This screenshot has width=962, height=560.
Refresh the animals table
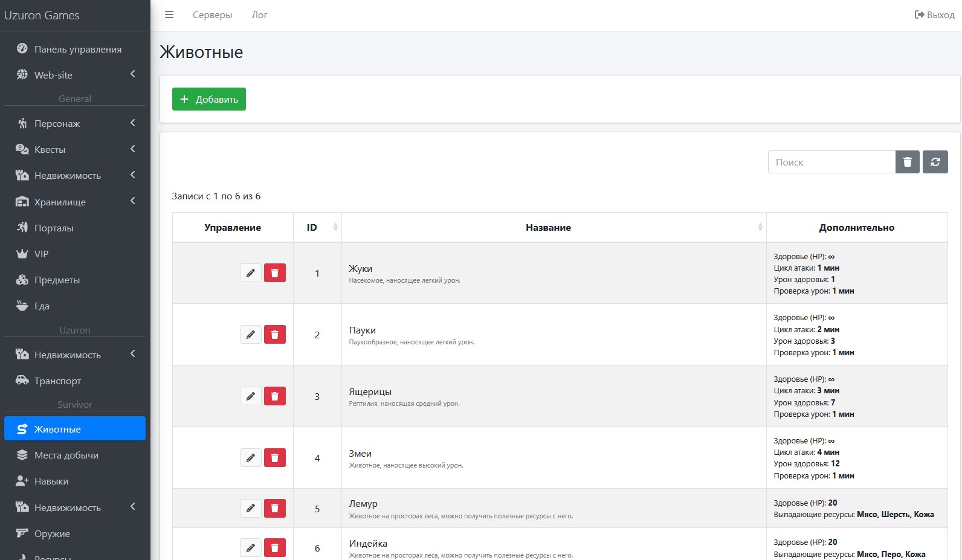click(935, 162)
